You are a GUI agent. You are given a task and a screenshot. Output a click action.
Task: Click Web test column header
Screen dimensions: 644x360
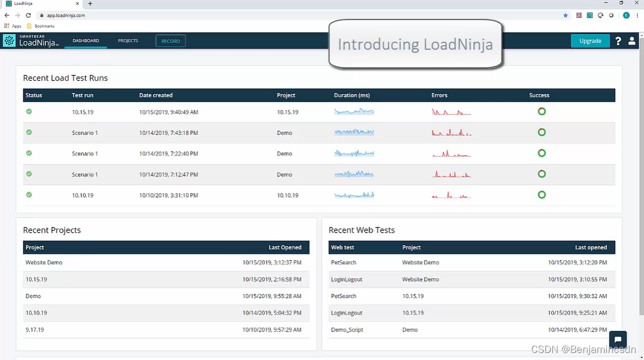point(343,248)
